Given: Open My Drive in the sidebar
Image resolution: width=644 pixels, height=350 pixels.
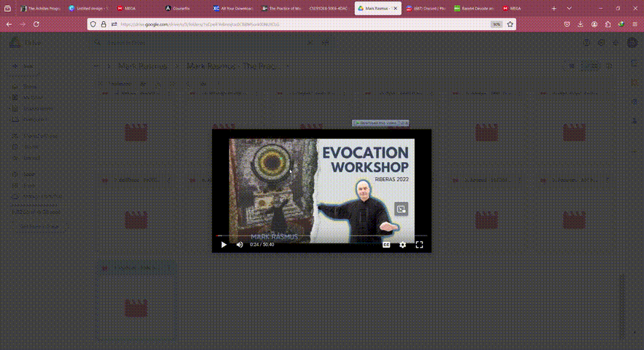Looking at the screenshot, I should [32, 98].
